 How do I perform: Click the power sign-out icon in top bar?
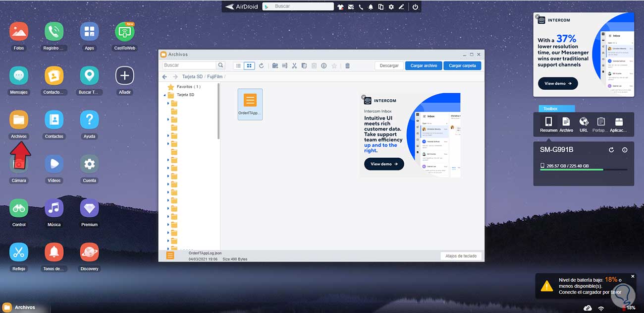pyautogui.click(x=415, y=7)
